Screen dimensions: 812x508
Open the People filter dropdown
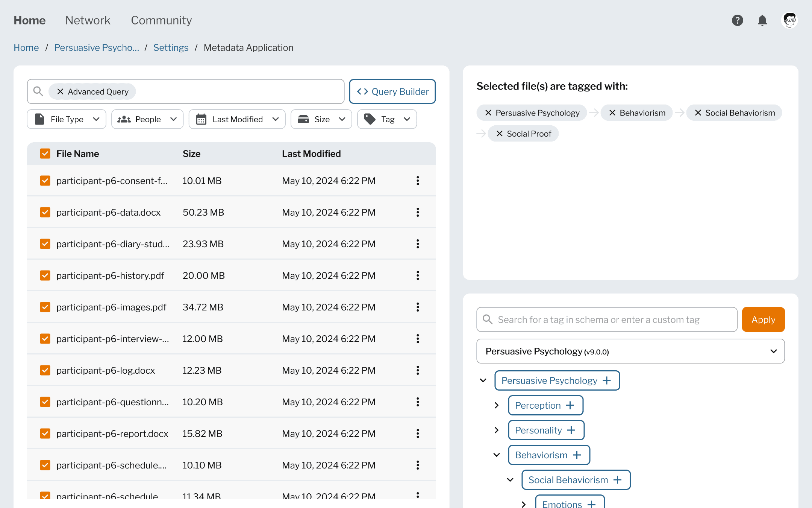(147, 119)
